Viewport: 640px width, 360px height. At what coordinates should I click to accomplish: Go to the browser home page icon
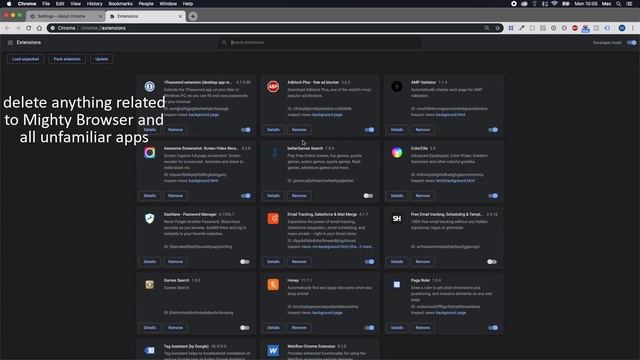39,28
